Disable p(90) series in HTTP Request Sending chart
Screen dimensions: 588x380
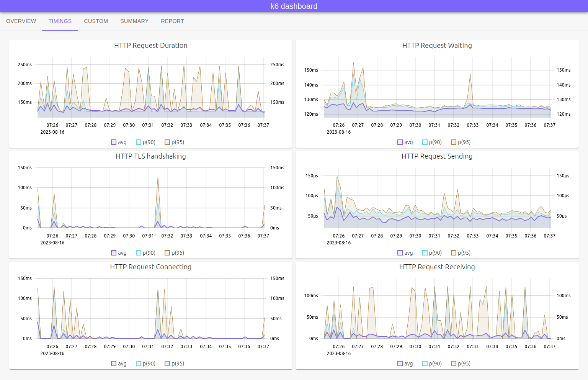pos(432,253)
